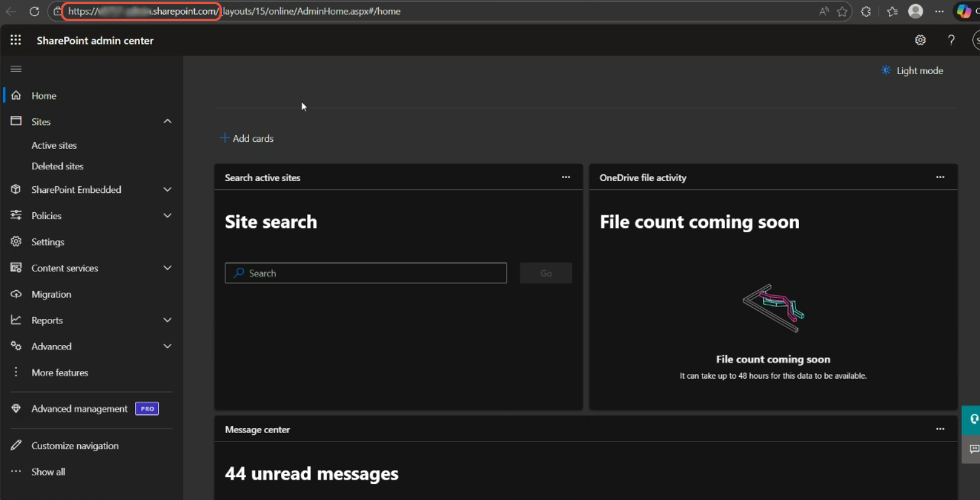
Task: Click the SharePoint Embedded icon
Action: coord(16,189)
